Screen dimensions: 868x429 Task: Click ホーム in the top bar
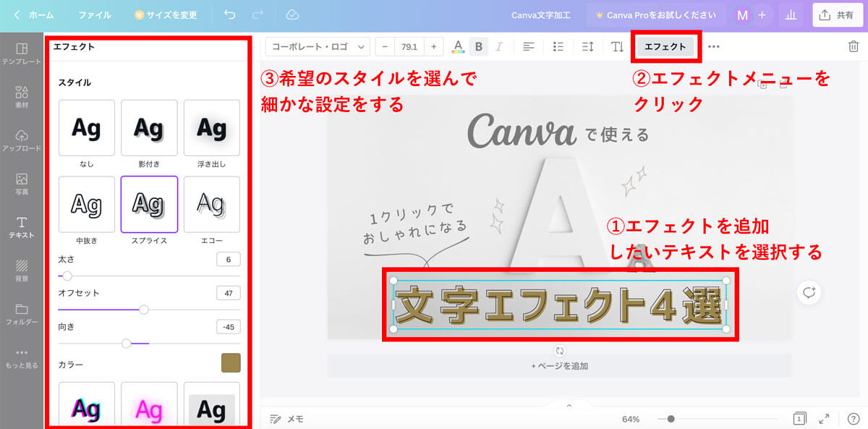[x=40, y=14]
